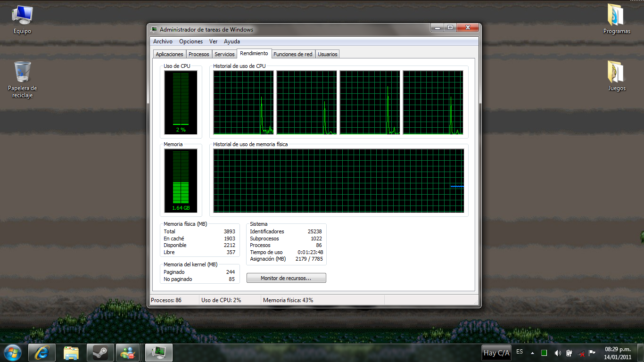Click the Total memory value 3893
This screenshot has height=362, width=644.
(x=229, y=231)
